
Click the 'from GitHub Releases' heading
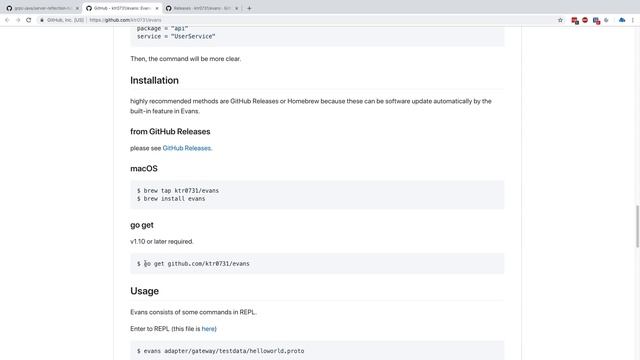170,131
